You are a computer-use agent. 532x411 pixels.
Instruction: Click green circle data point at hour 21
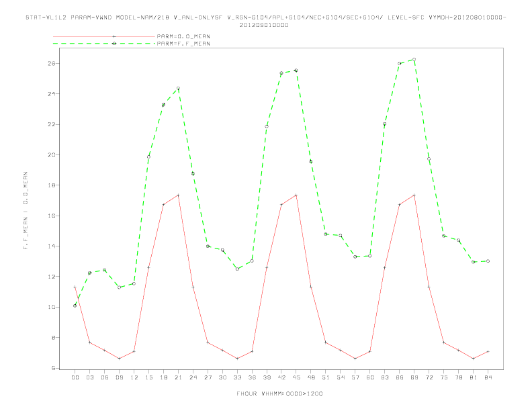click(178, 88)
